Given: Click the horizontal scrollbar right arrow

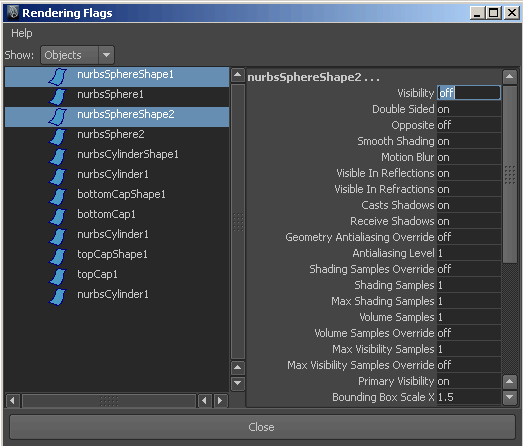Looking at the screenshot, I should (220, 400).
